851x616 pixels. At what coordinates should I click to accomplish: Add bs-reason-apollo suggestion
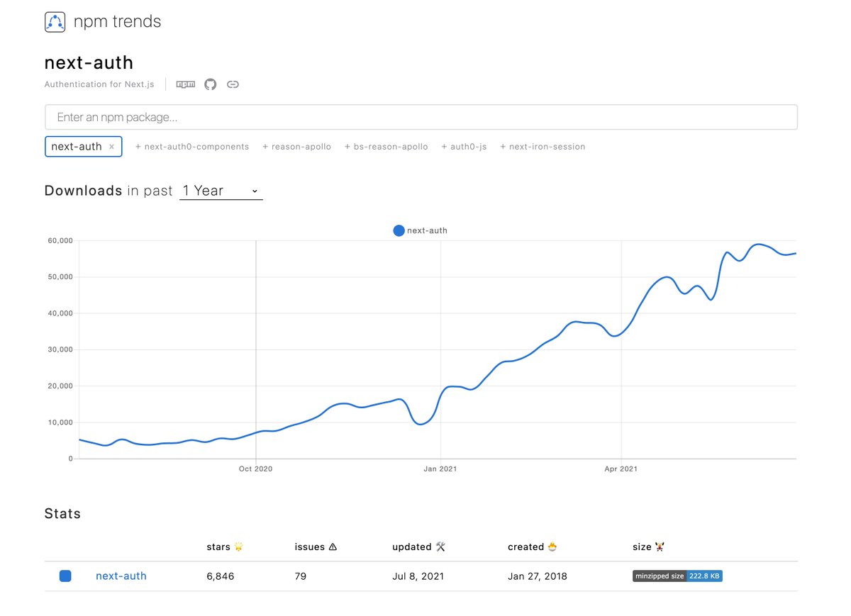coord(386,147)
